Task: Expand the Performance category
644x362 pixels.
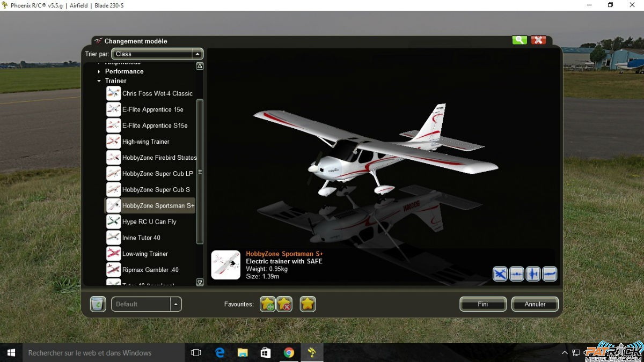Action: 98,71
